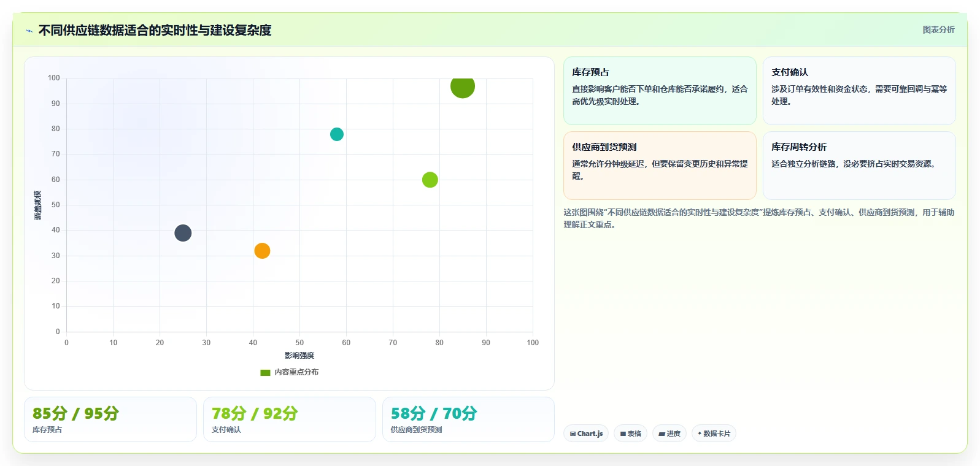980x466 pixels.
Task: Click the 库存预占 label under 85分
Action: tap(47, 430)
